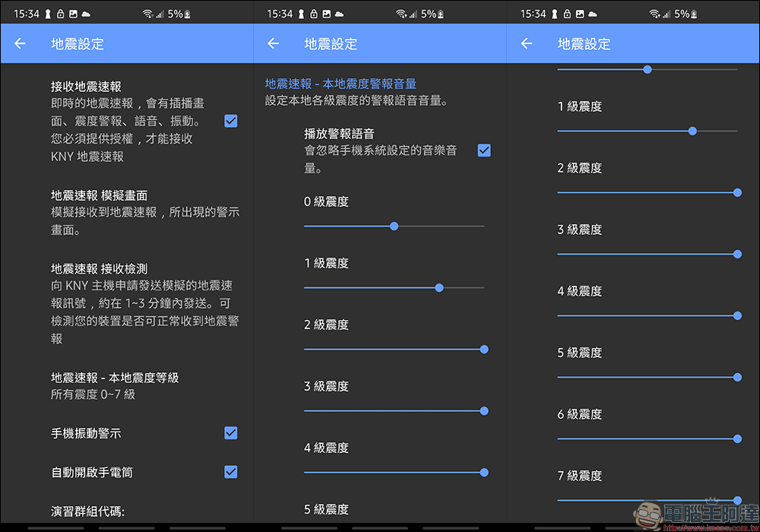This screenshot has height=532, width=760.
Task: Adjust 6 級震度 slider in right screen
Action: tap(650, 439)
